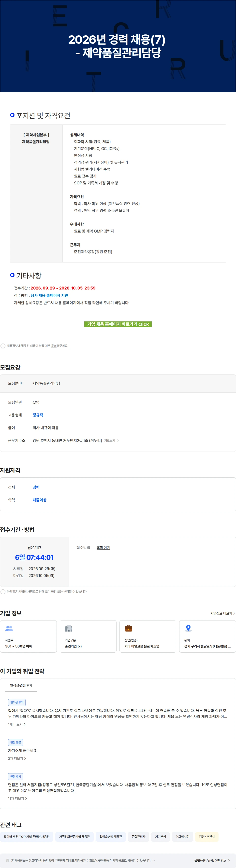Click the 대졸이상 education link
Screen dimensions: 236x868
[39, 500]
